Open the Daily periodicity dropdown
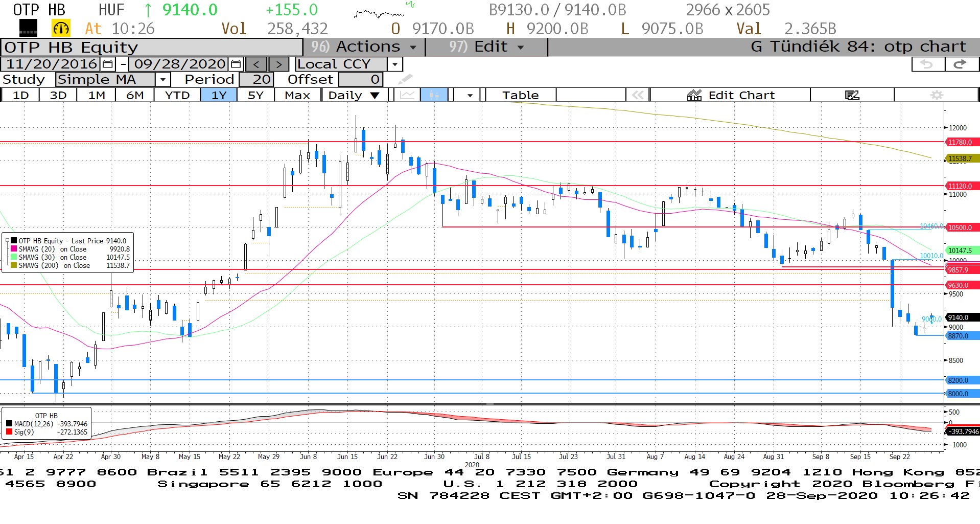Image resolution: width=980 pixels, height=524 pixels. coord(354,95)
